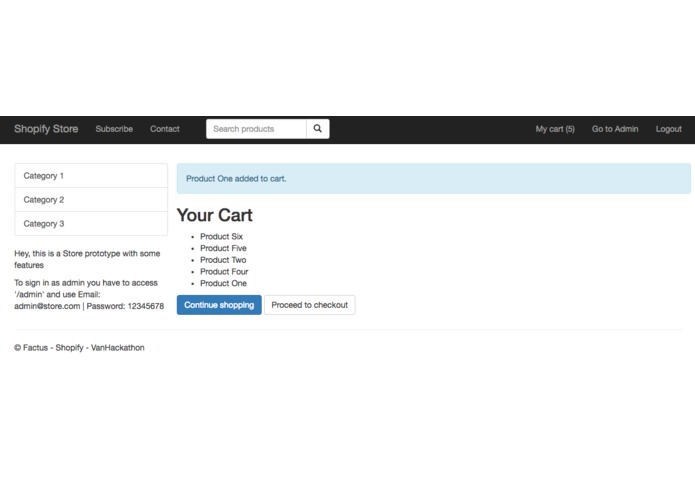The height and width of the screenshot is (494, 695).
Task: Select Category 2 in sidebar
Action: click(91, 200)
